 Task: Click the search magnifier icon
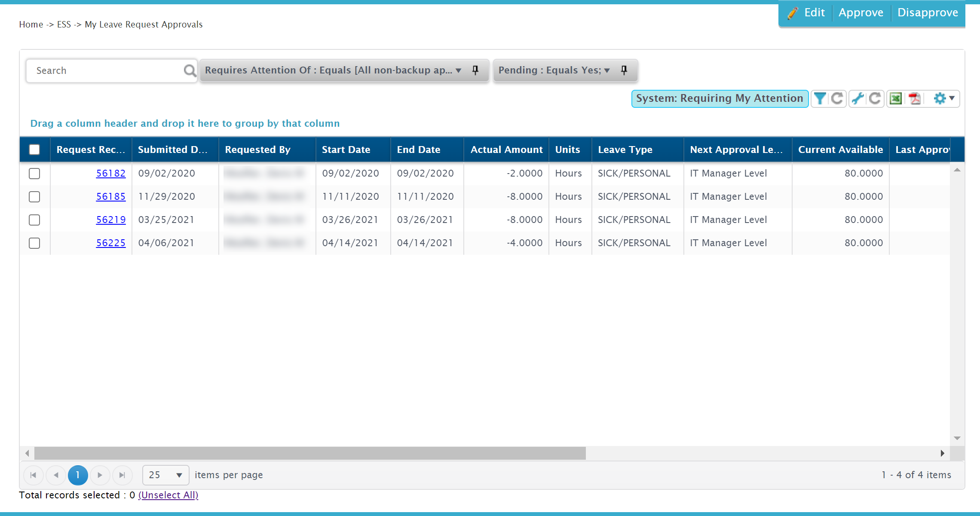point(190,70)
